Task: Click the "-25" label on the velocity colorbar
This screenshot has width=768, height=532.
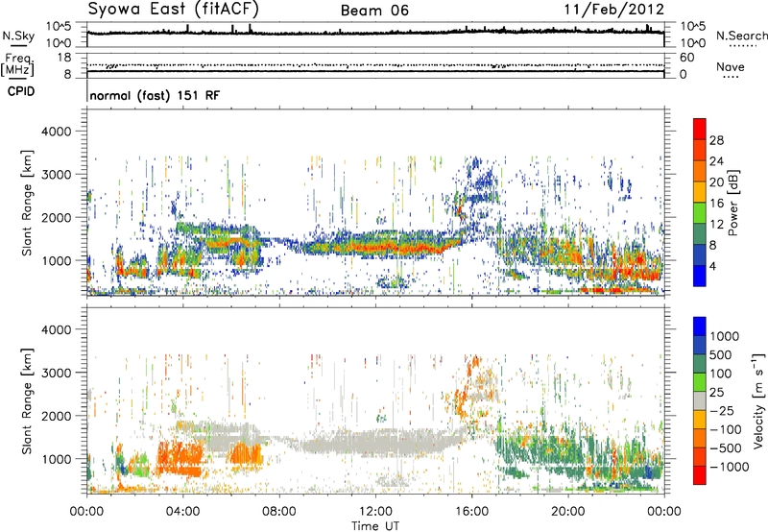Action: point(724,411)
